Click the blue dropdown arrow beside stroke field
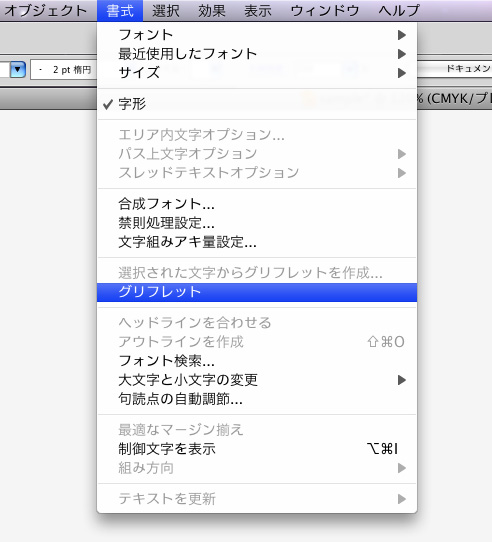This screenshot has height=542, width=492. [18, 69]
